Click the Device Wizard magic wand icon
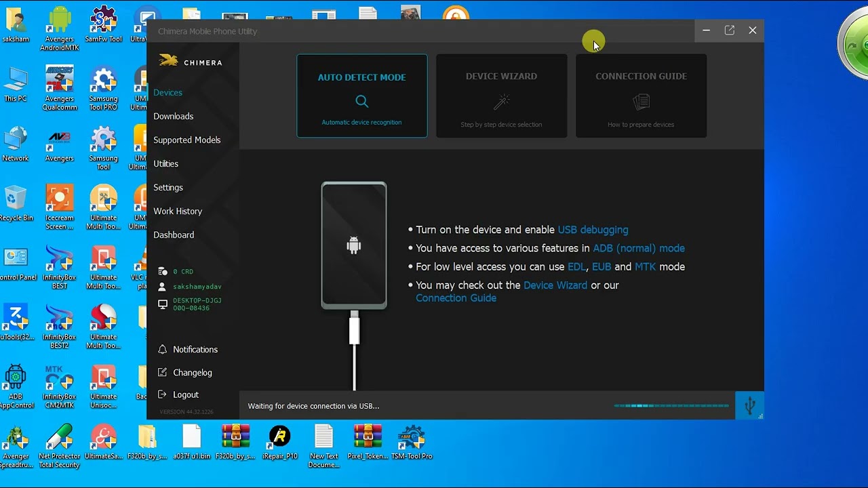The image size is (868, 488). click(501, 102)
